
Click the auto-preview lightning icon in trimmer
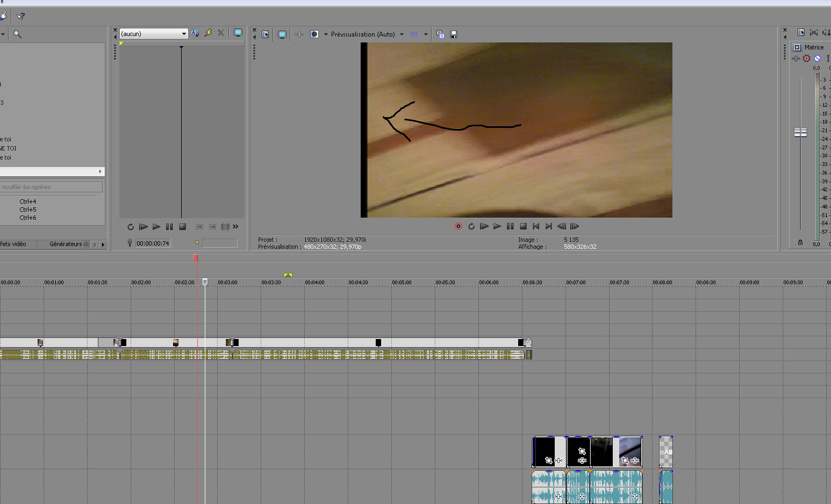[x=208, y=33]
